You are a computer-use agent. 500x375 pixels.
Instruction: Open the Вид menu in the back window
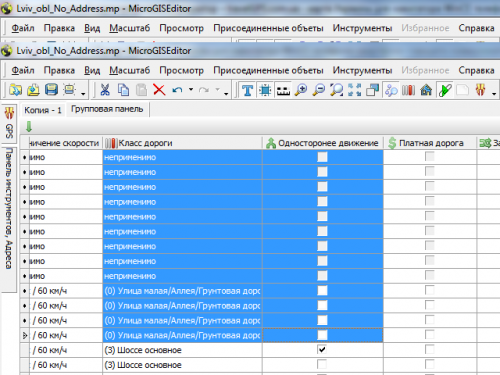92,28
